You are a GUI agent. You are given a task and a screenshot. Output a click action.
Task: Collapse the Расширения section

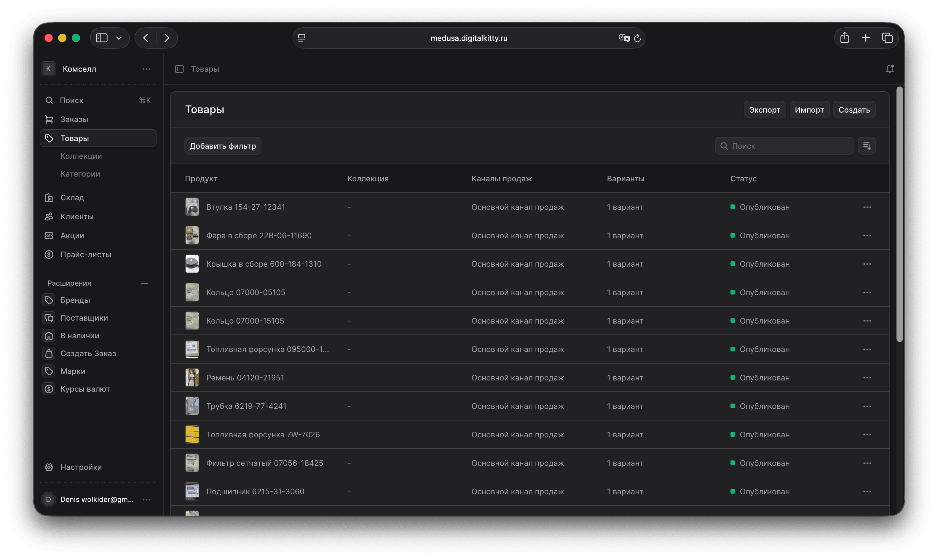click(x=144, y=283)
